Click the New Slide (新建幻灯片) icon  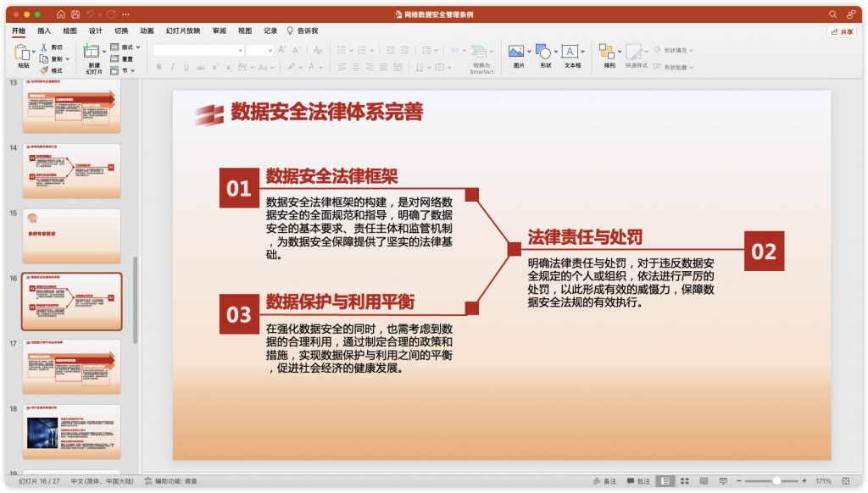pos(93,53)
